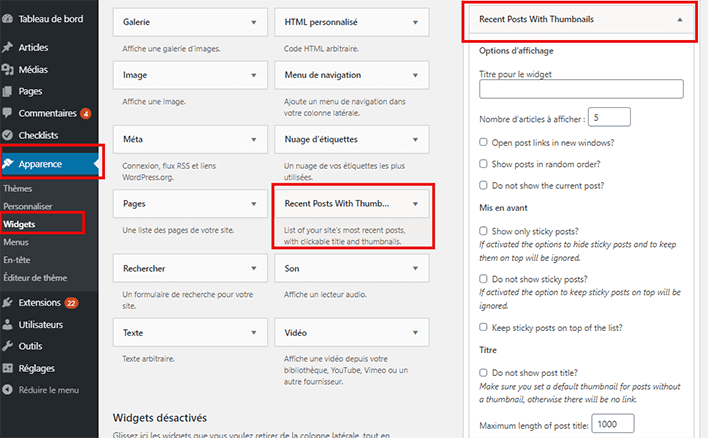Viewport: 708px width, 438px height.
Task: Enable Open post links in new windows
Action: (483, 142)
